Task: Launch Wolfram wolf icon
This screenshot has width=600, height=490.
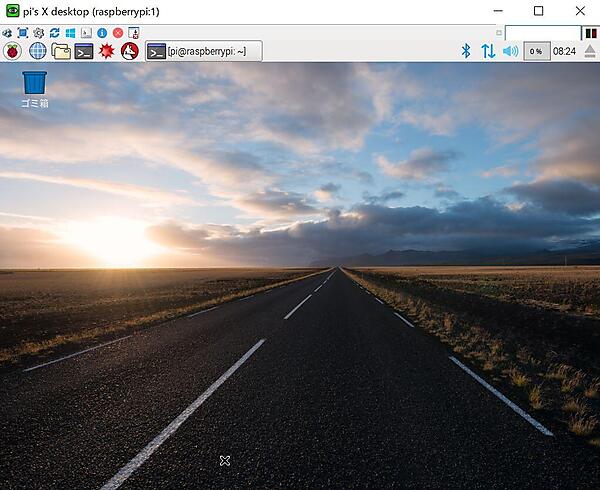Action: pos(130,51)
